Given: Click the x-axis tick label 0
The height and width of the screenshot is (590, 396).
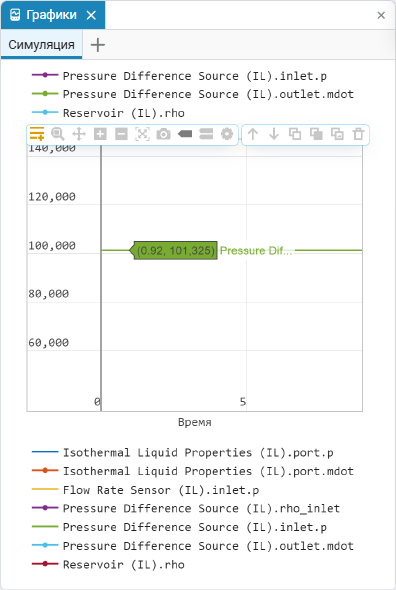Looking at the screenshot, I should (97, 402).
